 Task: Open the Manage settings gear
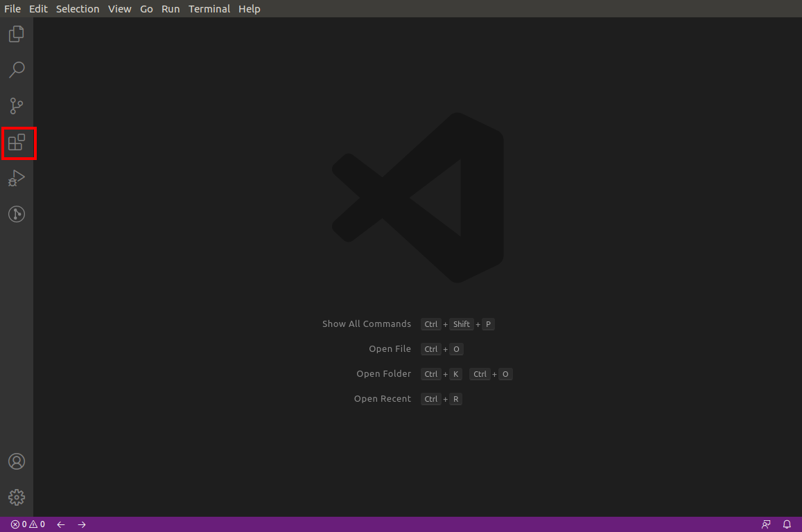click(17, 497)
